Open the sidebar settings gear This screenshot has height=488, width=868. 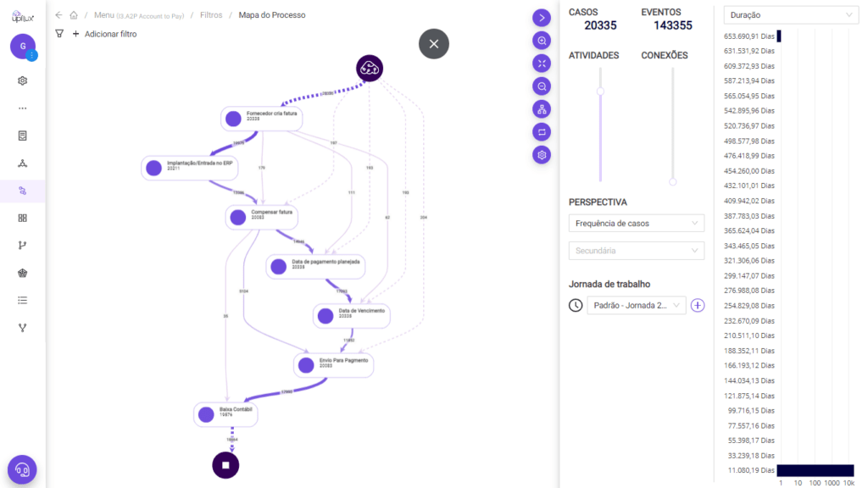[x=23, y=80]
